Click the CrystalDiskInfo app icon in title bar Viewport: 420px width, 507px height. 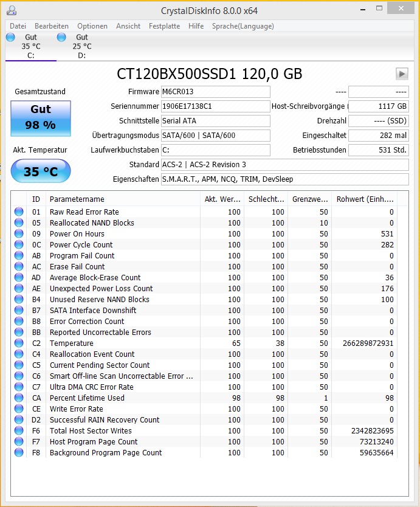coord(12,10)
